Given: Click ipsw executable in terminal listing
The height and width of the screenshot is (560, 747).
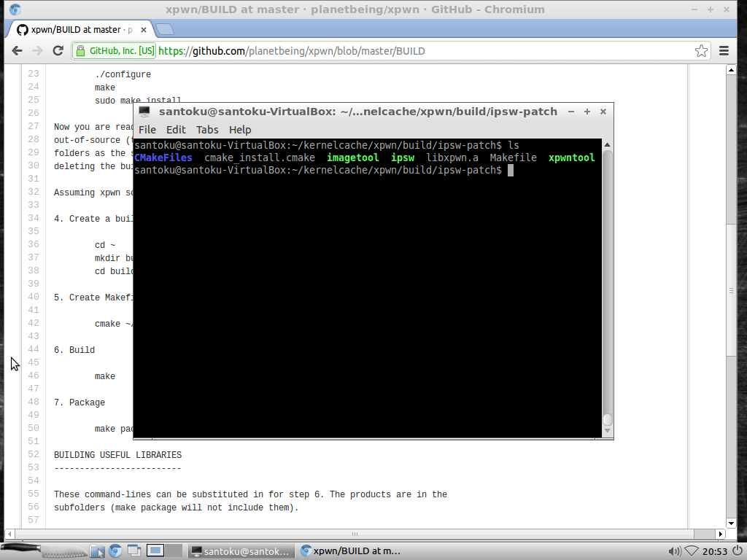Looking at the screenshot, I should (403, 157).
